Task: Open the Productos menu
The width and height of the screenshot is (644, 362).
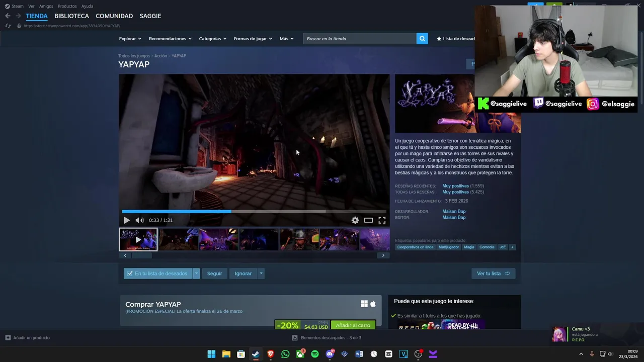Action: tap(67, 6)
